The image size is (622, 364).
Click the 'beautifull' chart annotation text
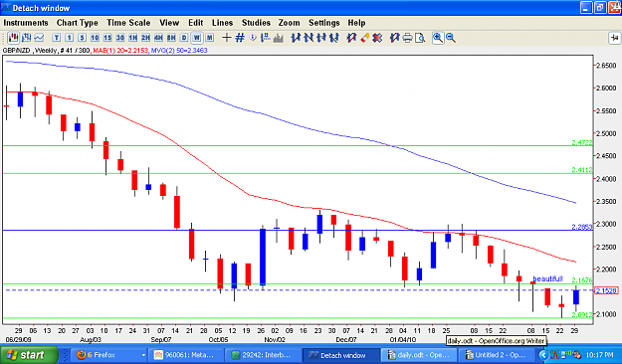click(x=547, y=278)
